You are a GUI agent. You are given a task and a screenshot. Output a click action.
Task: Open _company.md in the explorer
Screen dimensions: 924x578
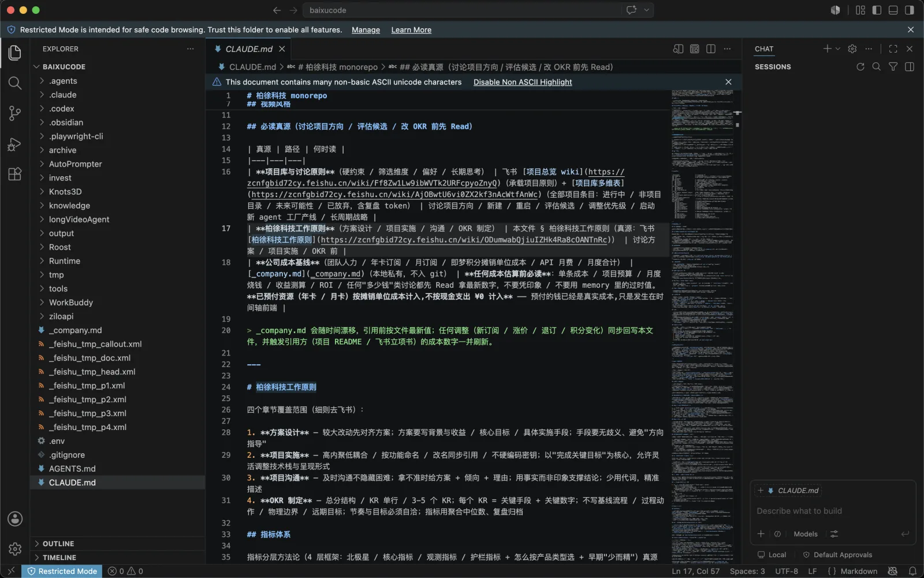[x=118, y=331]
